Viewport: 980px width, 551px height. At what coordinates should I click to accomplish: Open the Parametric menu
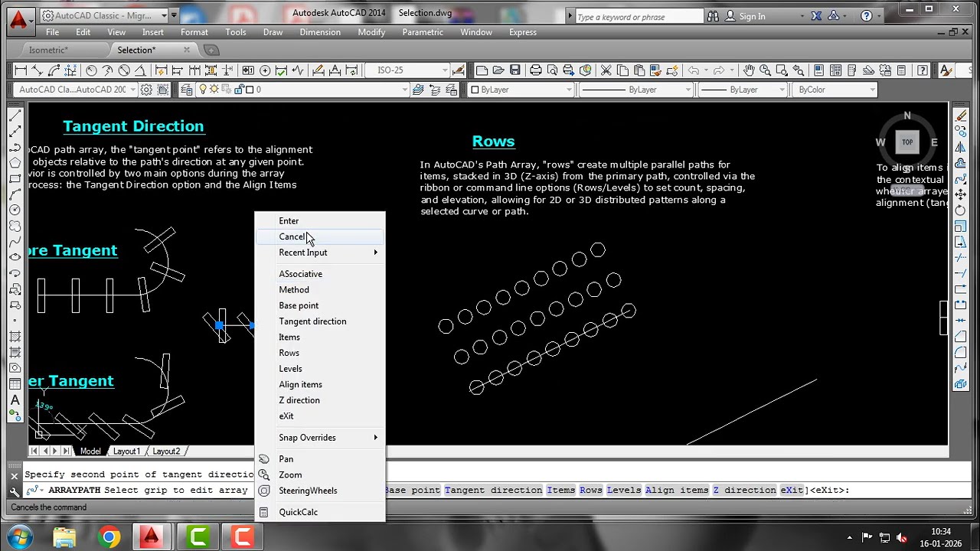pyautogui.click(x=423, y=32)
